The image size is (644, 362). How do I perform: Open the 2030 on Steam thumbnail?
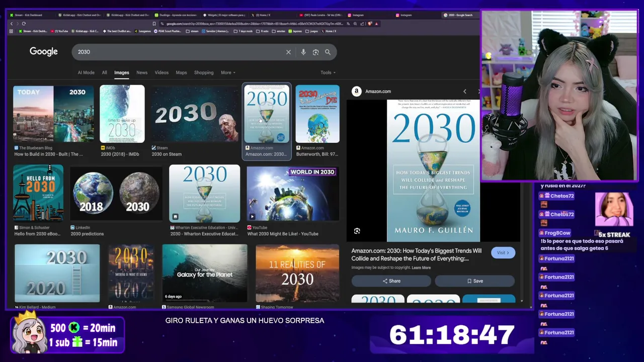195,114
